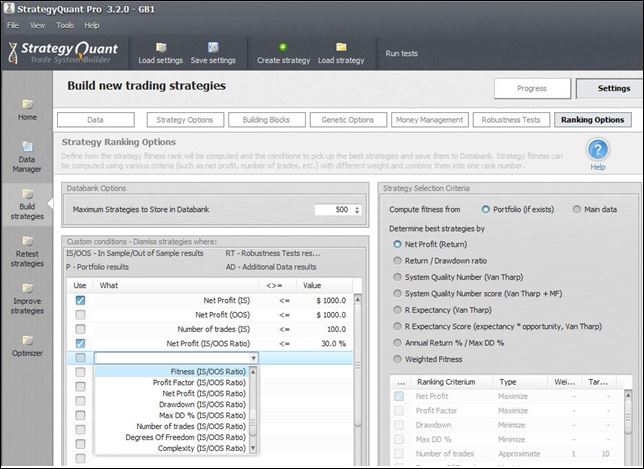Switch to the Data tab
The width and height of the screenshot is (644, 469).
[x=96, y=120]
